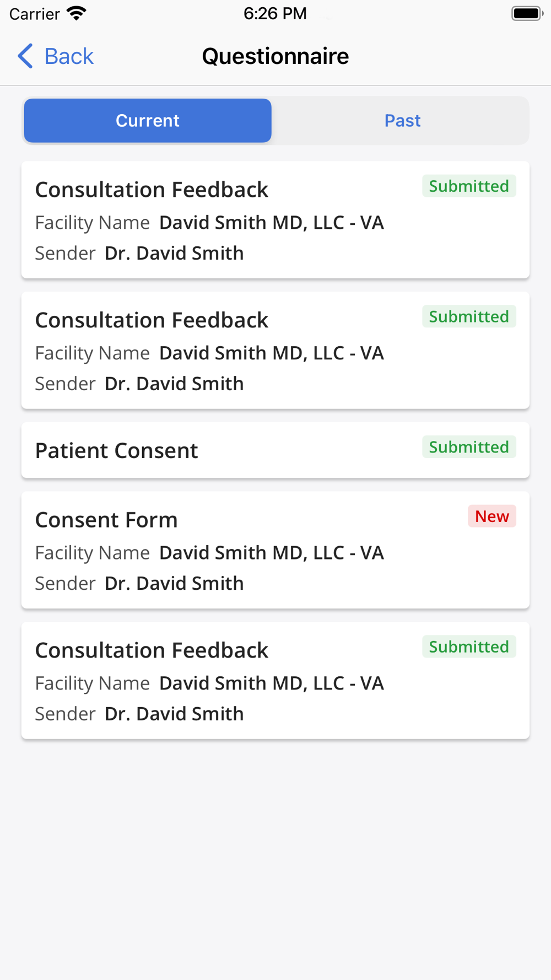This screenshot has height=980, width=551.
Task: Tap the blue back chevron arrow
Action: (25, 56)
